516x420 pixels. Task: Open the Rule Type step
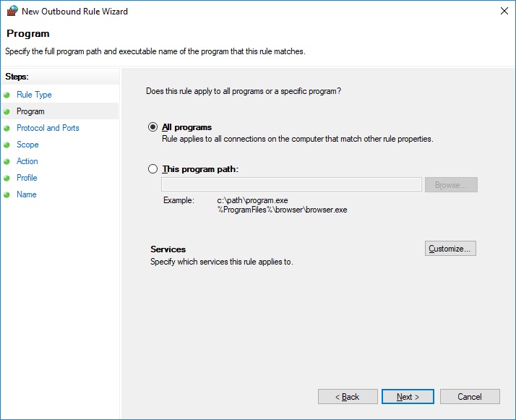[x=34, y=95]
